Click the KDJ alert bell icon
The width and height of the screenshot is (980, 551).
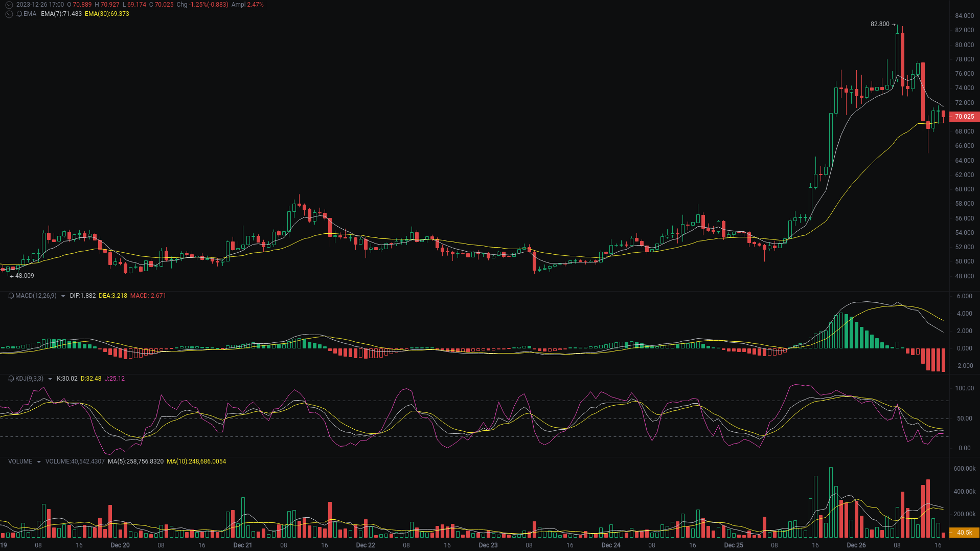11,379
